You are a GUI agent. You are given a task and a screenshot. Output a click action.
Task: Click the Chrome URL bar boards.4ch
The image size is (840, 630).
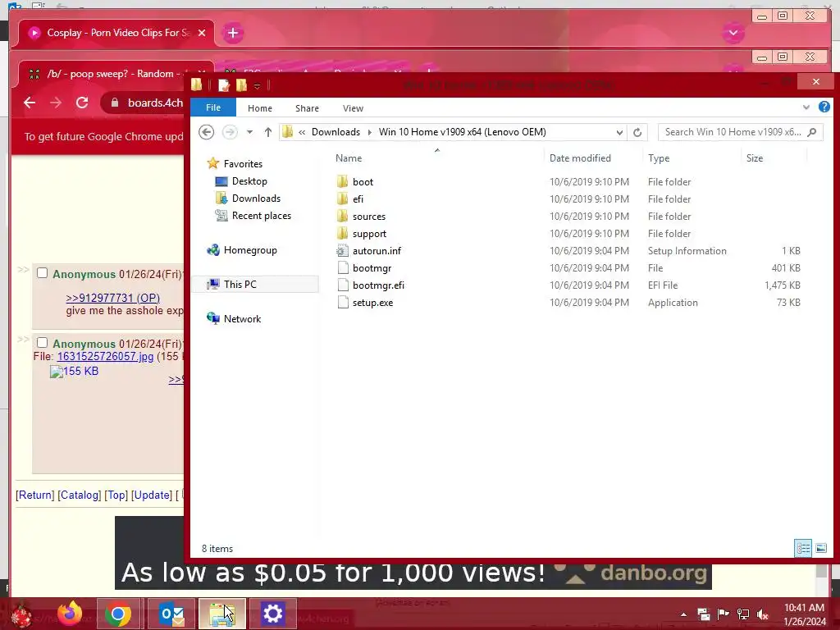click(x=155, y=103)
